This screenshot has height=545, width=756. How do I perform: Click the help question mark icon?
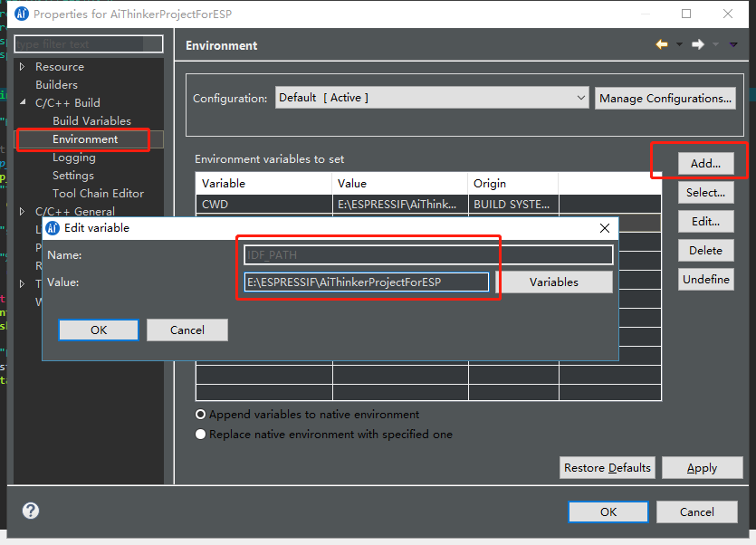(31, 511)
